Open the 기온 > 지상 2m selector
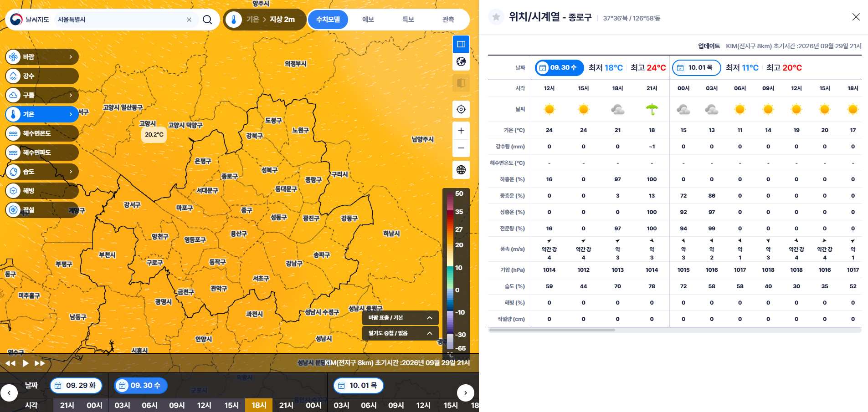The image size is (868, 412). coord(264,20)
